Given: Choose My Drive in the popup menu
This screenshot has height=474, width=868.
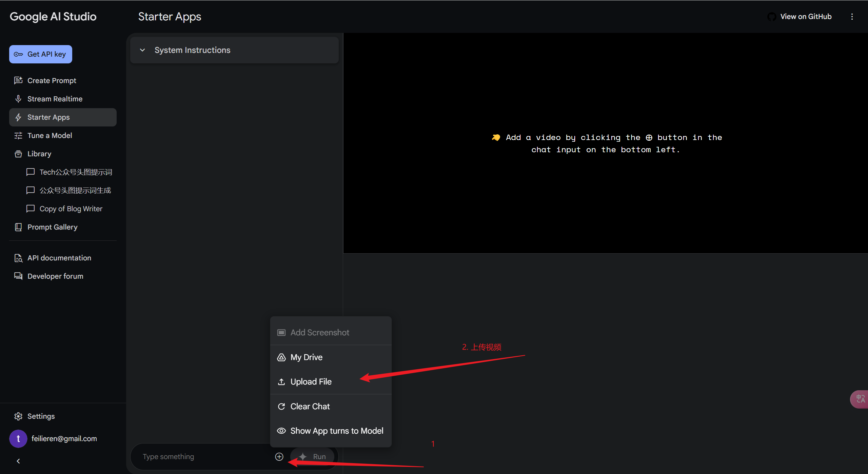Looking at the screenshot, I should pyautogui.click(x=306, y=357).
